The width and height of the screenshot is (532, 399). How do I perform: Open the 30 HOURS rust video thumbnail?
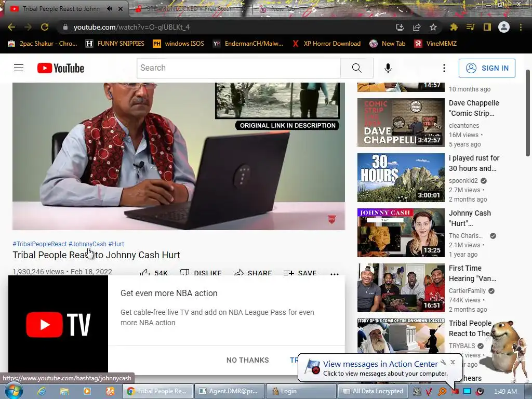[x=401, y=178]
